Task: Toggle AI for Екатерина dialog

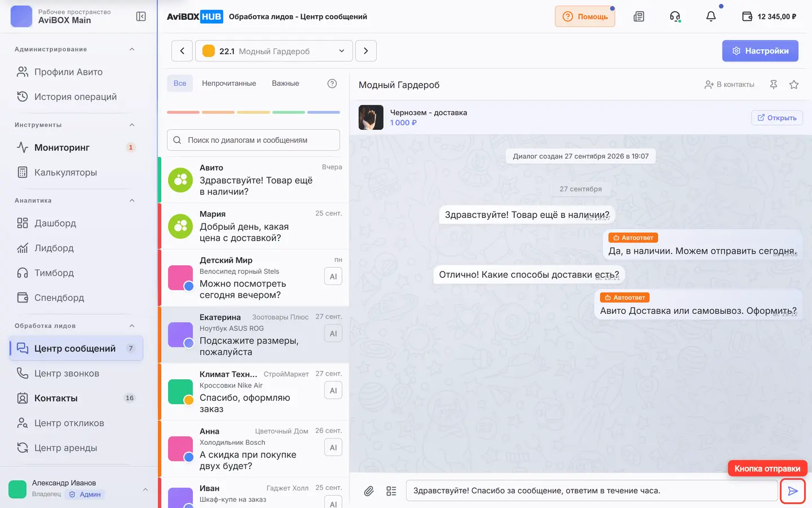Action: tap(333, 334)
